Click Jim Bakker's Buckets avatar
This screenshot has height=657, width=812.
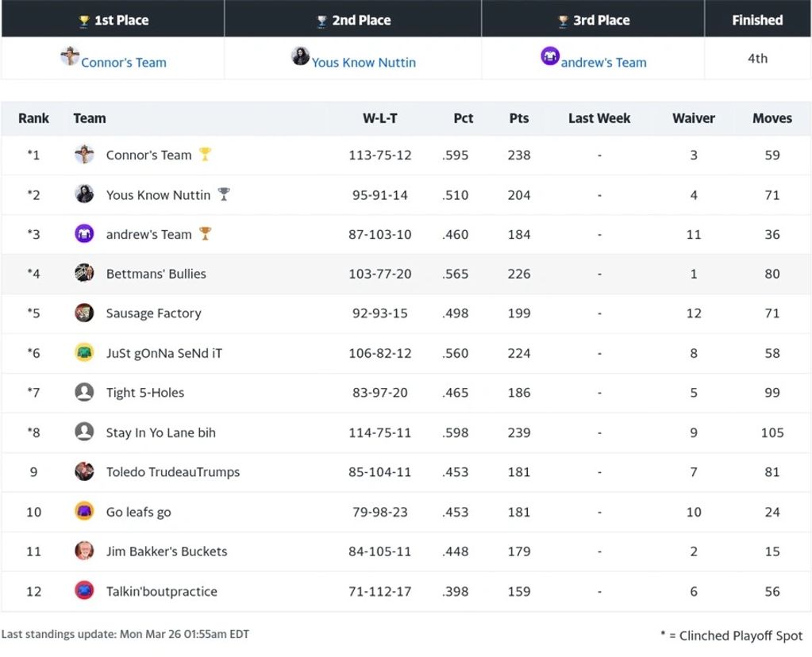(x=84, y=551)
